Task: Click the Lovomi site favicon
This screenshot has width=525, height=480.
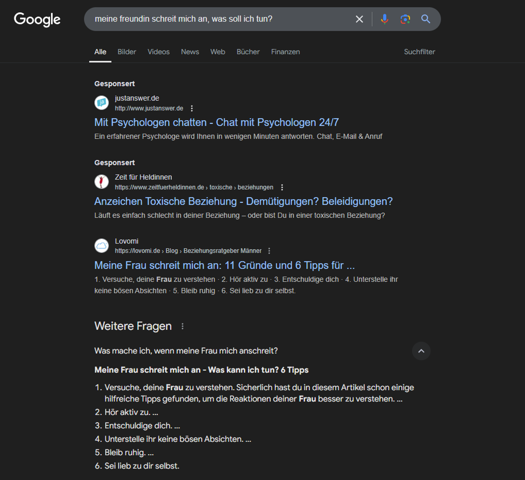Action: (101, 246)
